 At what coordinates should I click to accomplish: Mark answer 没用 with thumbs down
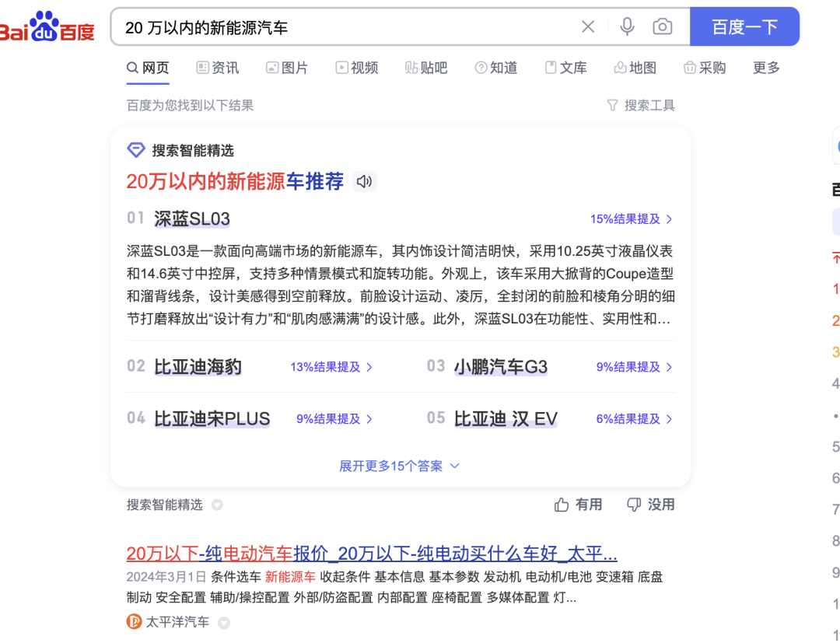click(650, 505)
